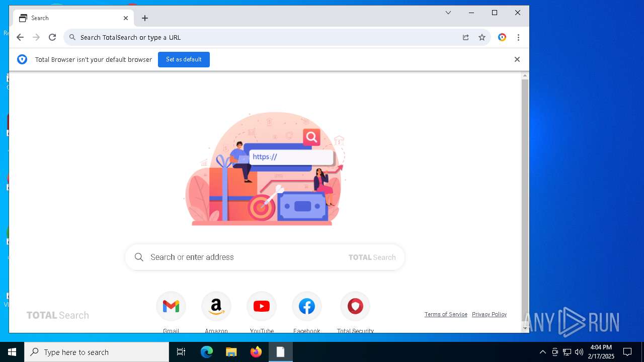This screenshot has width=644, height=362.
Task: Open a new tab
Action: tap(145, 18)
